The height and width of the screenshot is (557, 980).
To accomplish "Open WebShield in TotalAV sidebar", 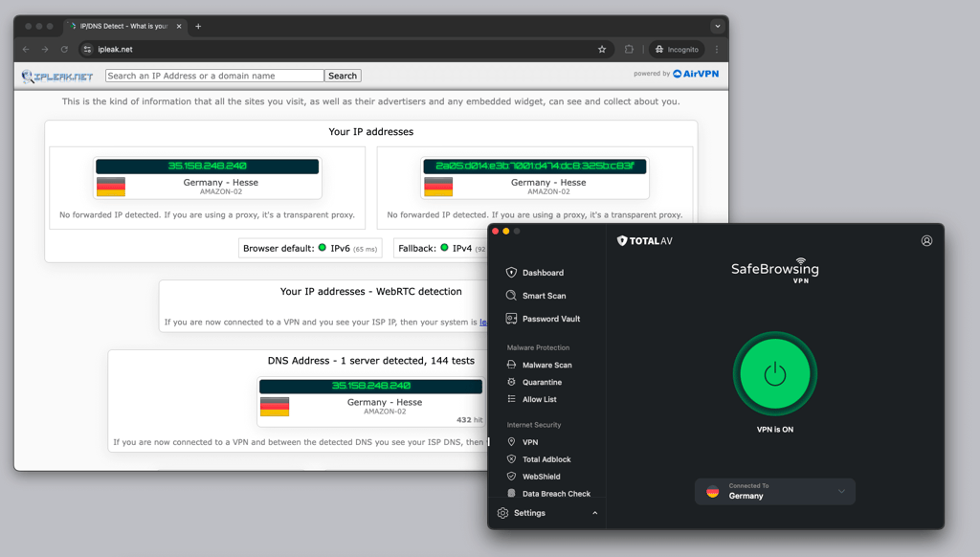I will [x=542, y=477].
